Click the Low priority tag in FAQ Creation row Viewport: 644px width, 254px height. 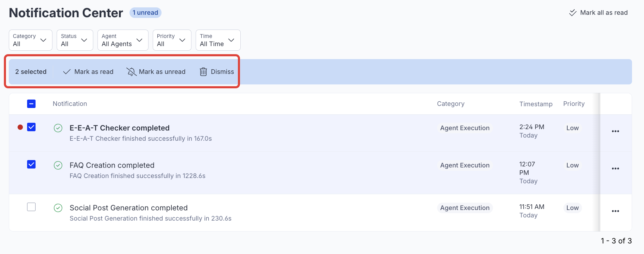coord(573,165)
